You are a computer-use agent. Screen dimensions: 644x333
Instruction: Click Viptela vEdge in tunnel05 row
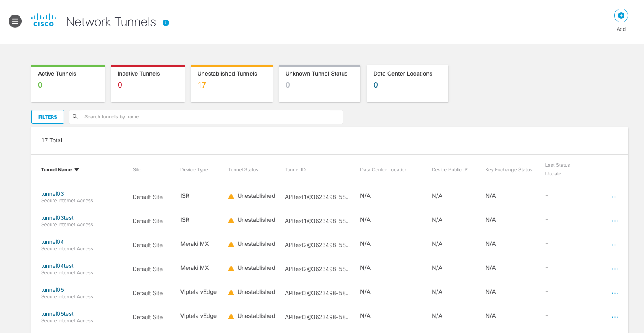click(198, 292)
